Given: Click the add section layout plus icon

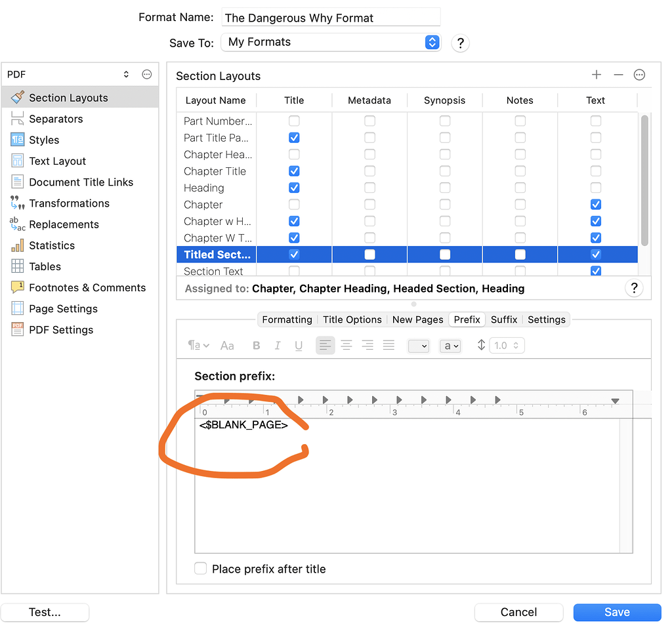Looking at the screenshot, I should pyautogui.click(x=596, y=75).
